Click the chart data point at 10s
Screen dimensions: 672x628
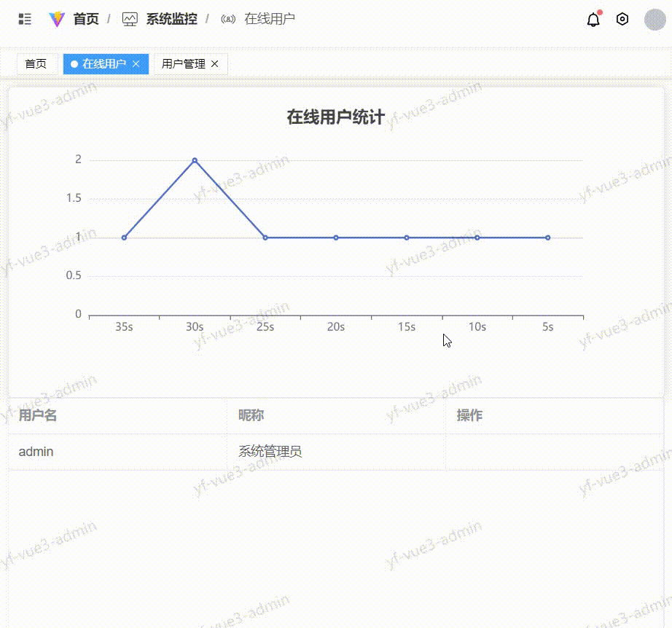pyautogui.click(x=477, y=238)
